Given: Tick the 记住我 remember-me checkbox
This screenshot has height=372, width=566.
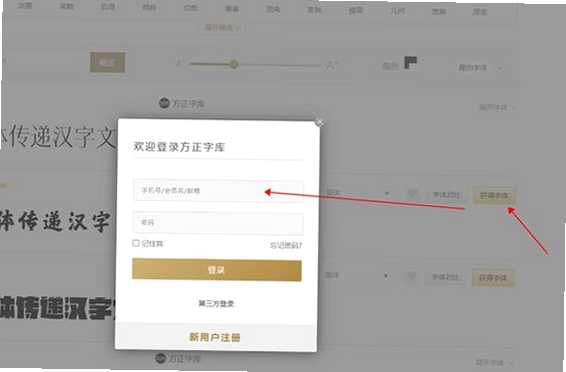Looking at the screenshot, I should pyautogui.click(x=136, y=243).
